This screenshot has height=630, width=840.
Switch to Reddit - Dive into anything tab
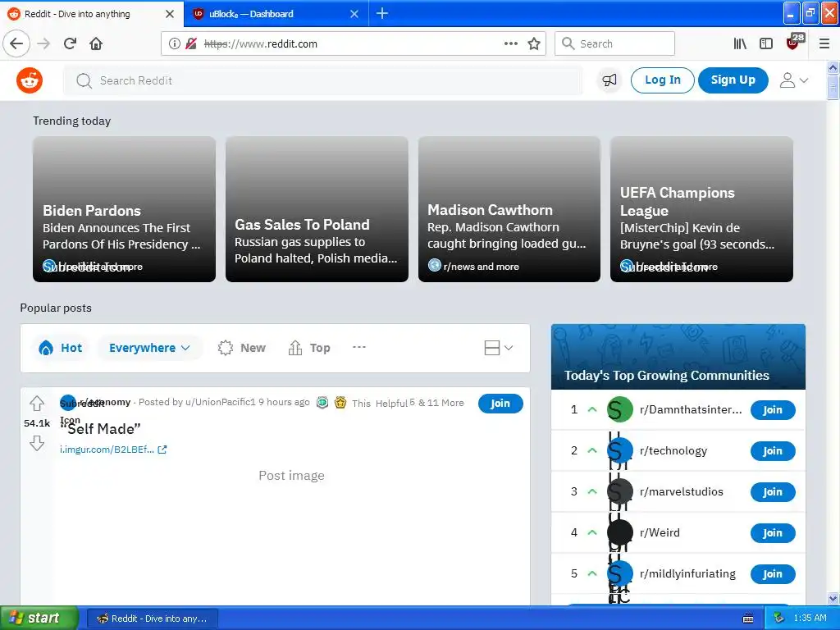tap(92, 14)
